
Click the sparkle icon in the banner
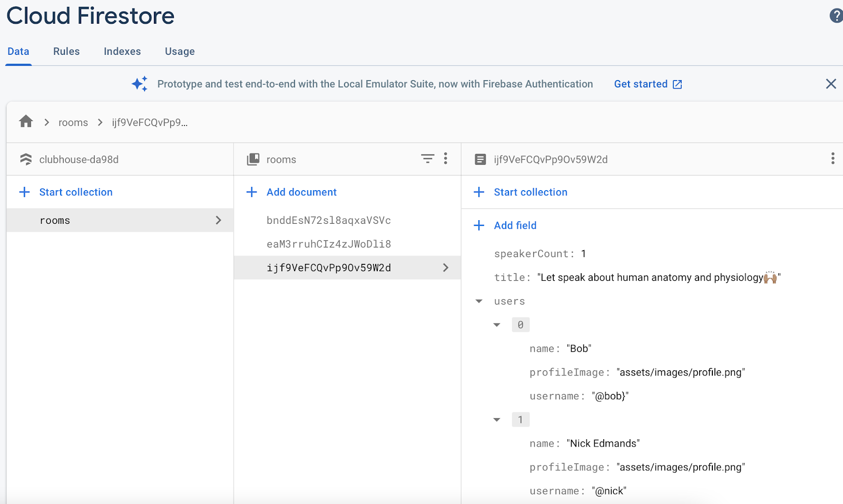click(140, 84)
